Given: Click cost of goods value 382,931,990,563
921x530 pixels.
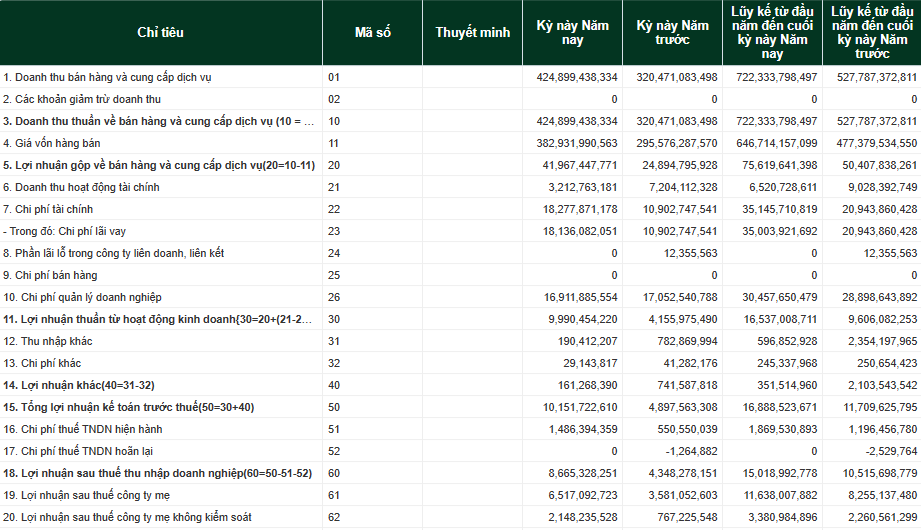Looking at the screenshot, I should point(577,143).
